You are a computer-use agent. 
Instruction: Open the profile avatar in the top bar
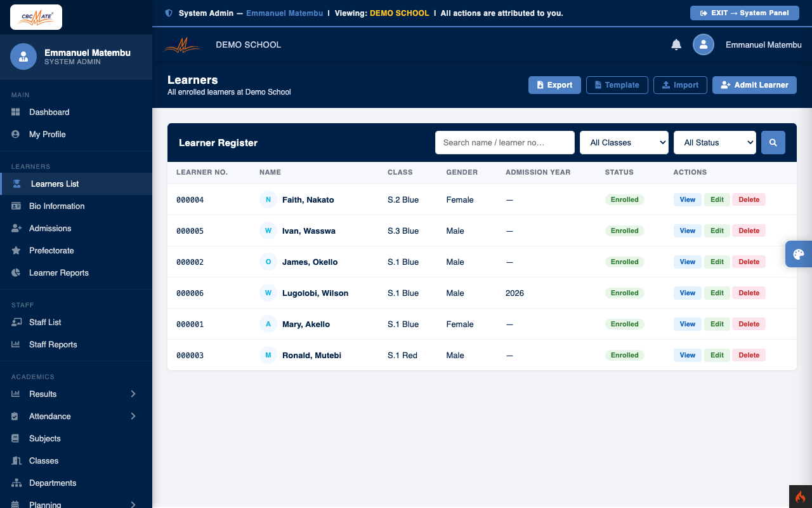[704, 44]
